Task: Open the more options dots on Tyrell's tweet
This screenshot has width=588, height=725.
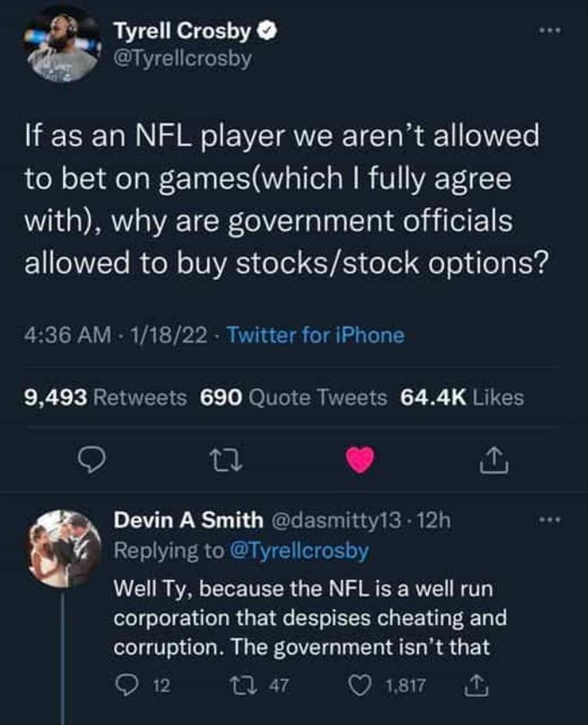Action: [550, 31]
